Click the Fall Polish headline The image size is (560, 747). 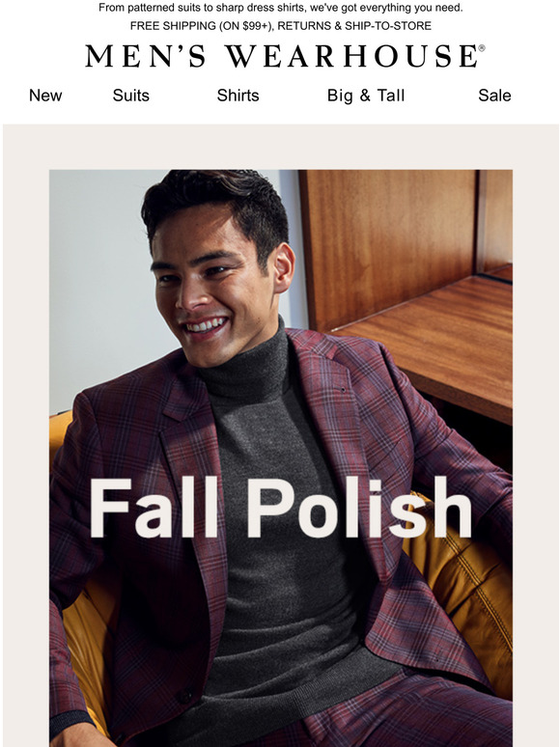[x=280, y=508]
